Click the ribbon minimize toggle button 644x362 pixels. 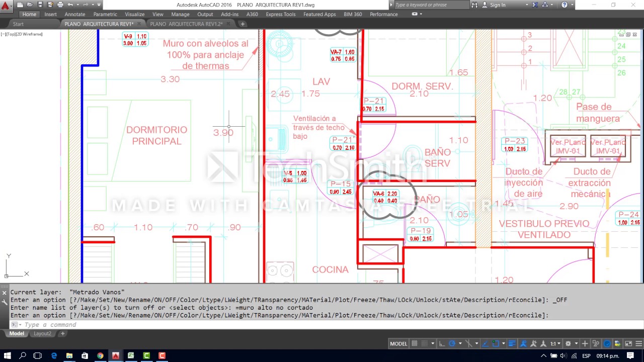[x=415, y=14]
